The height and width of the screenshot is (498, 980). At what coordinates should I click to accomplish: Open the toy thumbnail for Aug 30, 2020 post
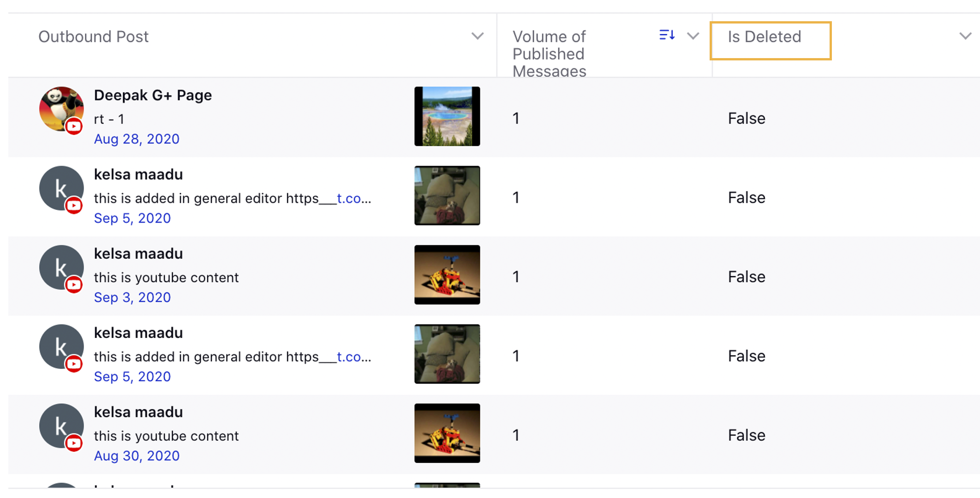(447, 433)
